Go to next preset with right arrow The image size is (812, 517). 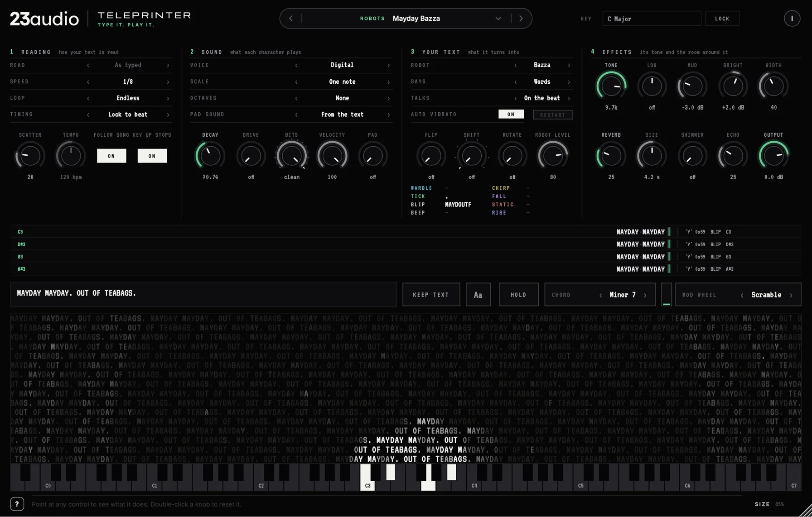521,19
